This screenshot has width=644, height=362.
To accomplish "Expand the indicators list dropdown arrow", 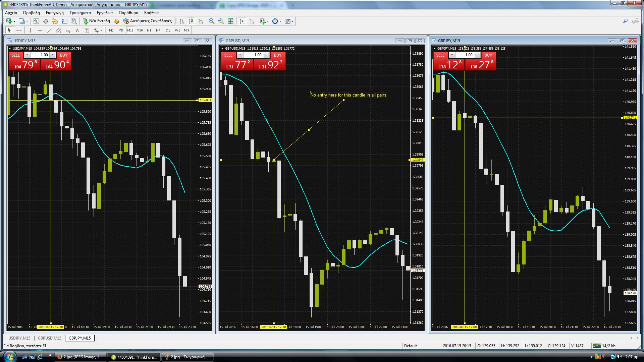I will point(268,21).
